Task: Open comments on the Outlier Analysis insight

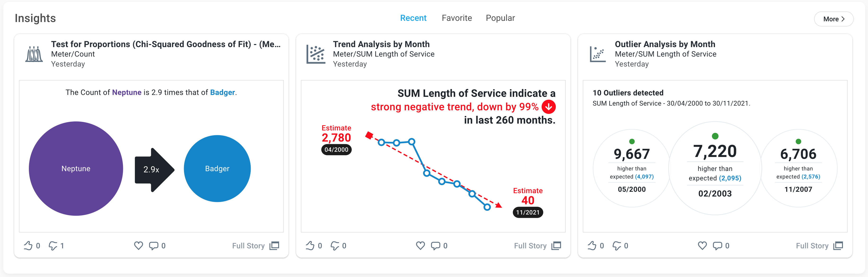Action: tap(717, 246)
